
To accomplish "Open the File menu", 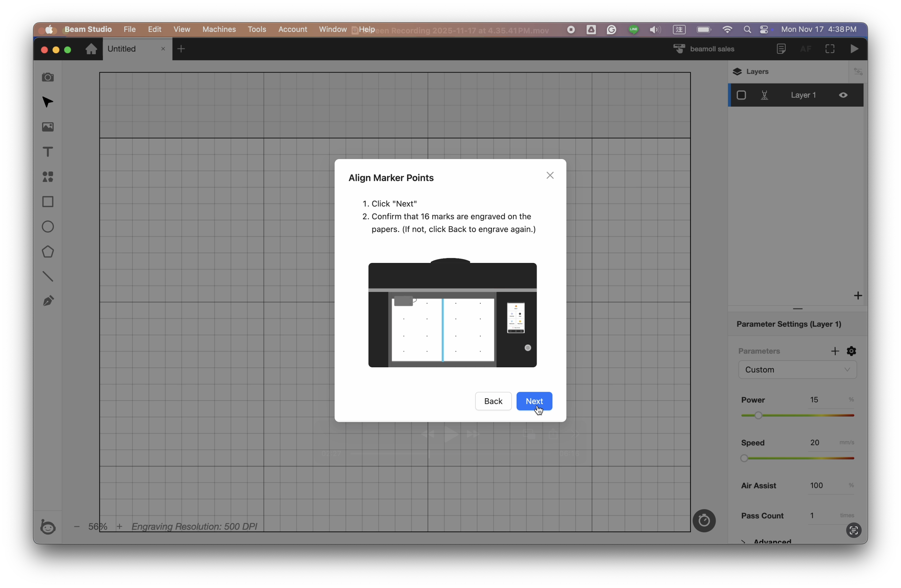I will point(130,29).
